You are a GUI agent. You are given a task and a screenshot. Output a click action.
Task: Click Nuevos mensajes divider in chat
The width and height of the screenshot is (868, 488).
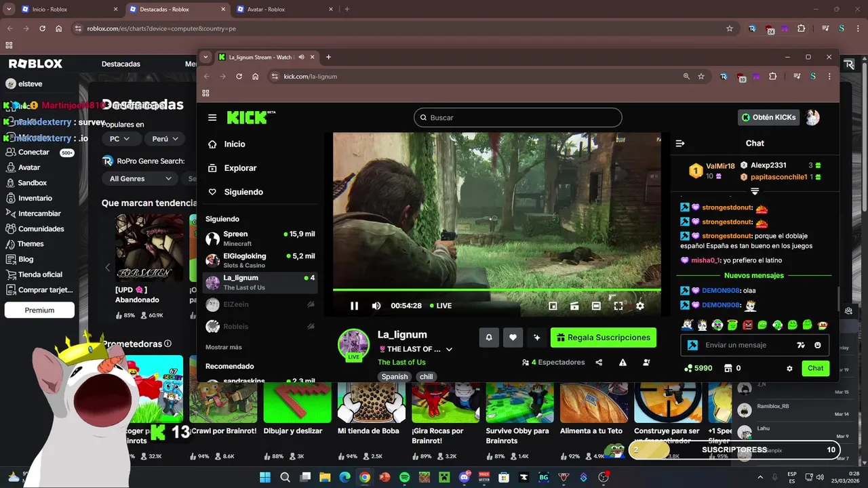754,276
